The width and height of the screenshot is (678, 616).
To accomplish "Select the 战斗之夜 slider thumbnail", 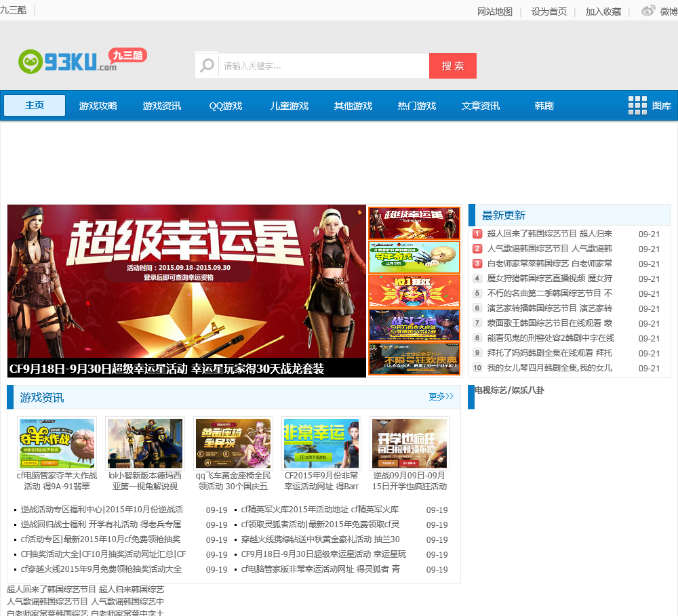I will [x=414, y=325].
